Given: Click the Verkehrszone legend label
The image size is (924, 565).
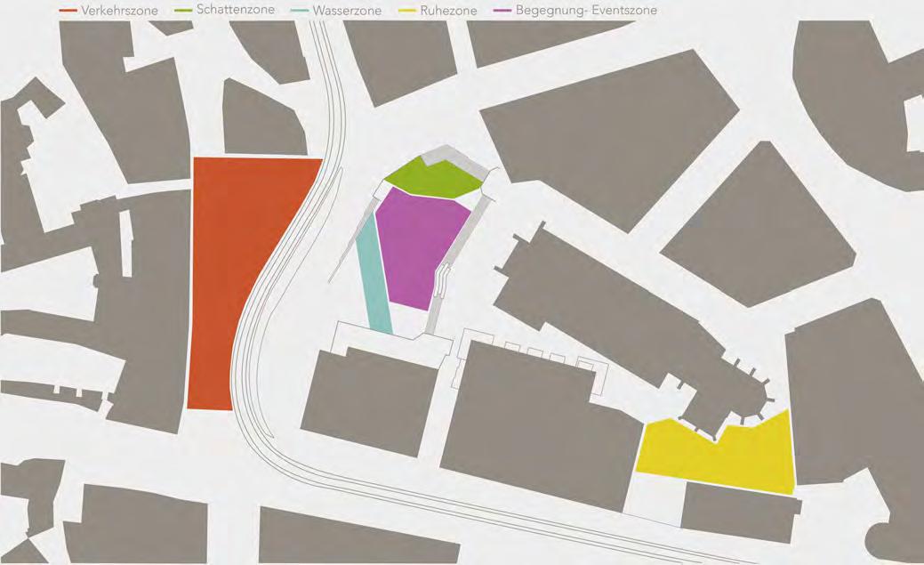Looking at the screenshot, I should 120,11.
